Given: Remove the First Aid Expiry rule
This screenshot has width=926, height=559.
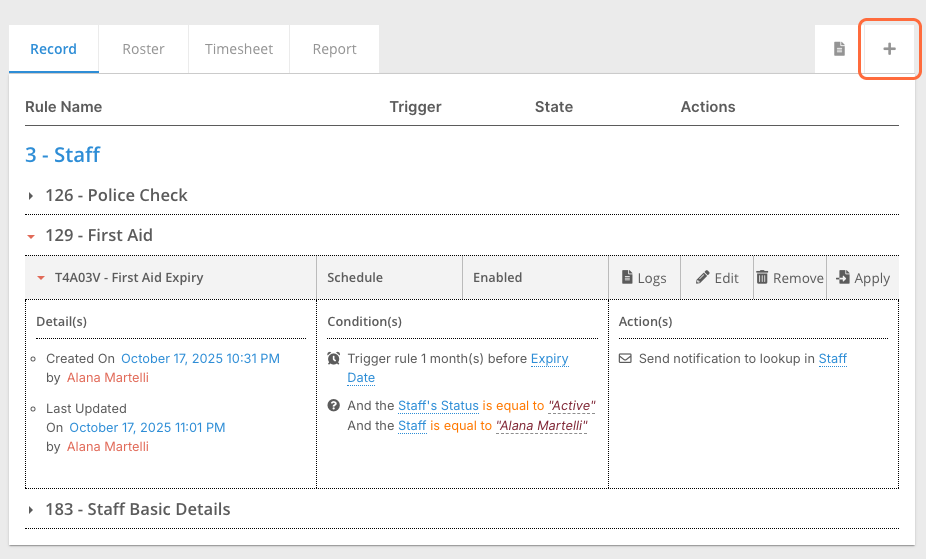Looking at the screenshot, I should point(790,278).
